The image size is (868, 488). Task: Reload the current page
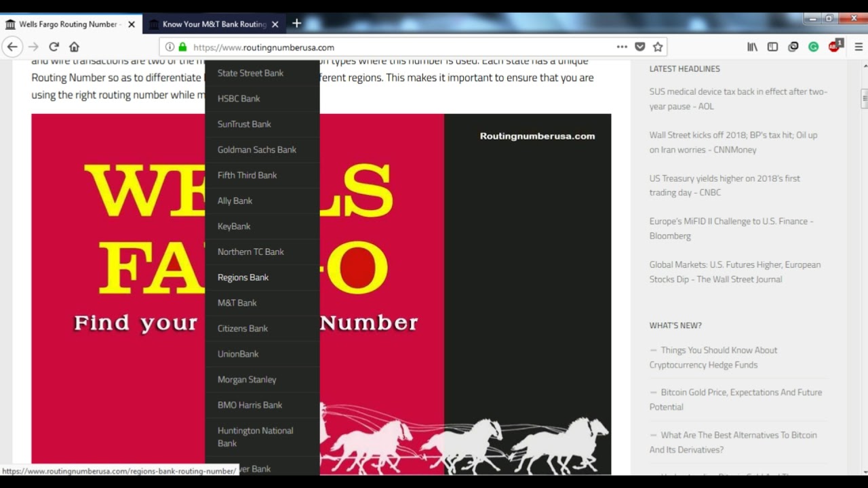(54, 47)
